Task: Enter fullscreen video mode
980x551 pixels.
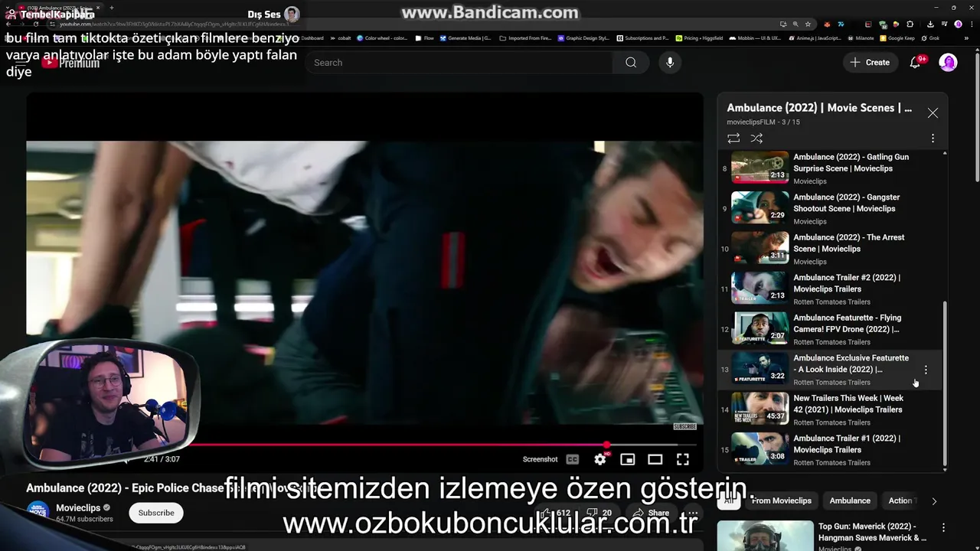Action: coord(683,459)
